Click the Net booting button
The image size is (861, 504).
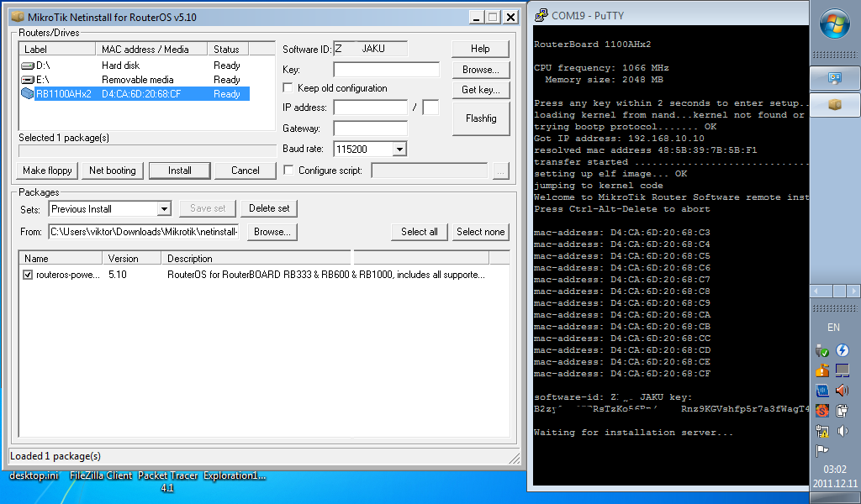112,170
